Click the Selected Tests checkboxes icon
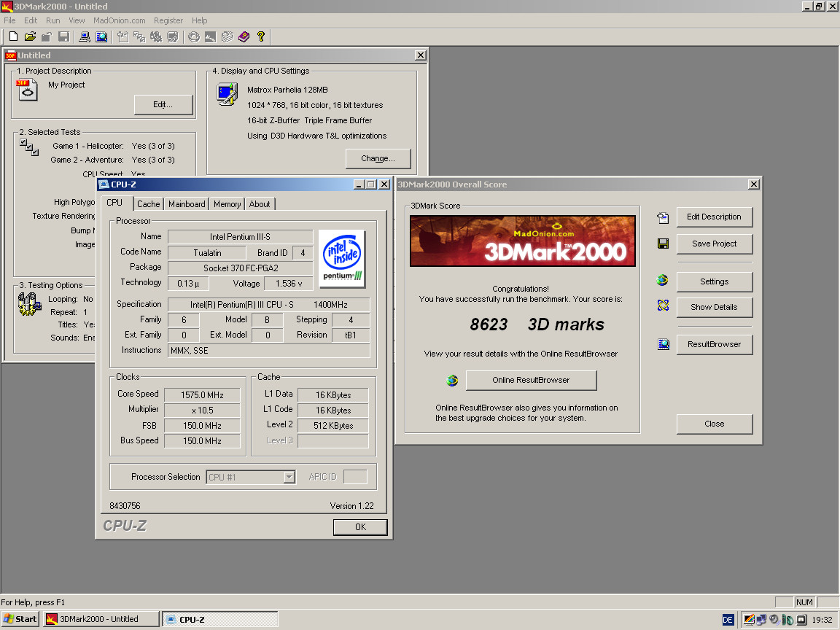Viewport: 840px width, 630px height. coord(29,147)
